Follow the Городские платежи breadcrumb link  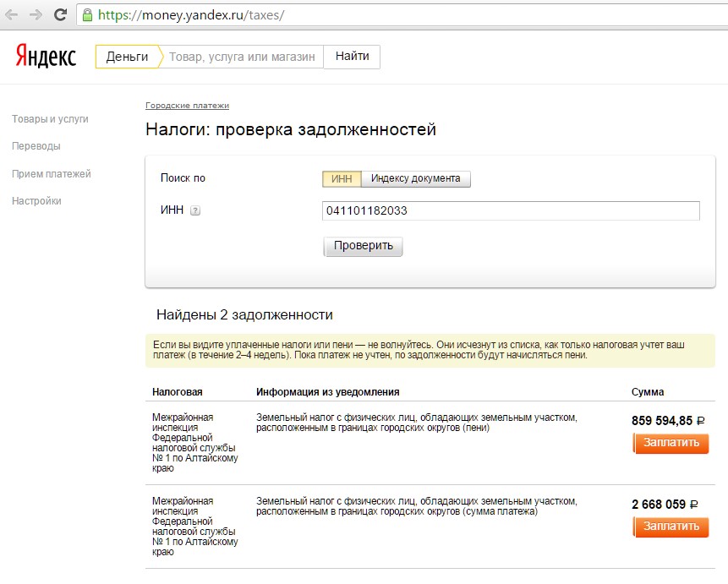187,106
